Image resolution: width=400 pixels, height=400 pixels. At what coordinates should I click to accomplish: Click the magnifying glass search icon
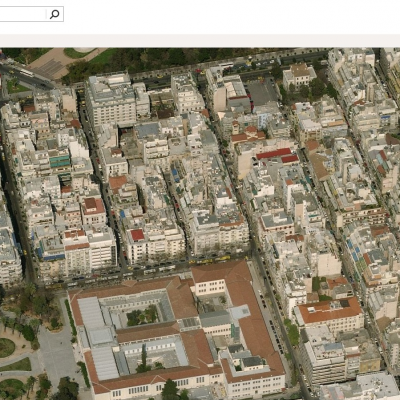pos(55,14)
